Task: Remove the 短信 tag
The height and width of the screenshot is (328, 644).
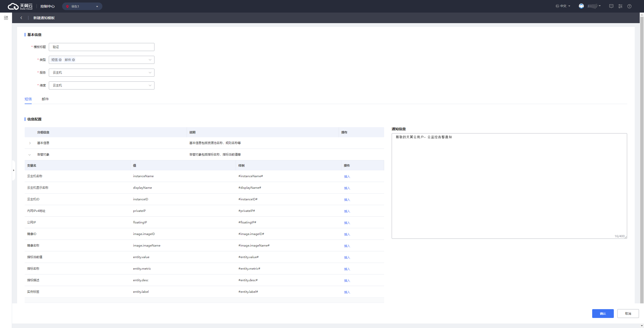Action: (x=60, y=60)
